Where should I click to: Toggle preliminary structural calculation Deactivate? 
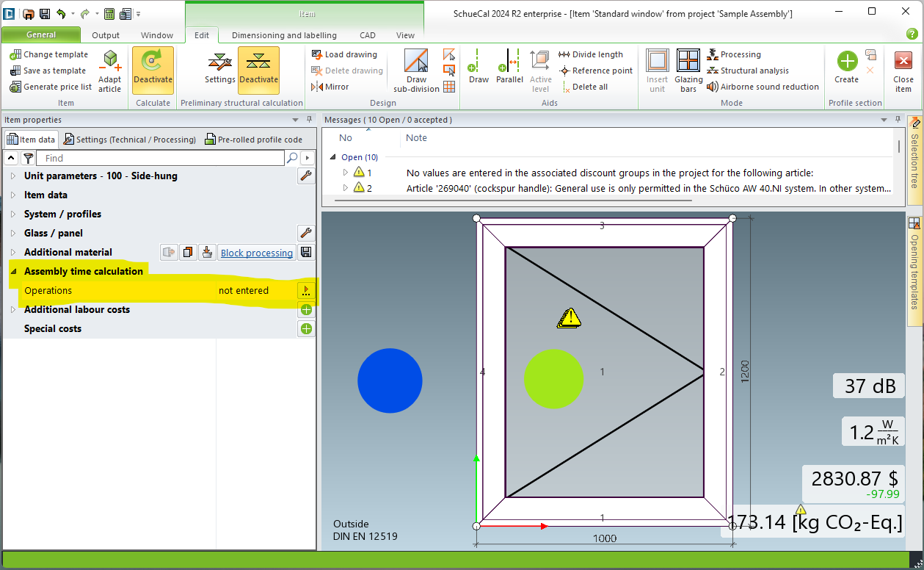(258, 68)
